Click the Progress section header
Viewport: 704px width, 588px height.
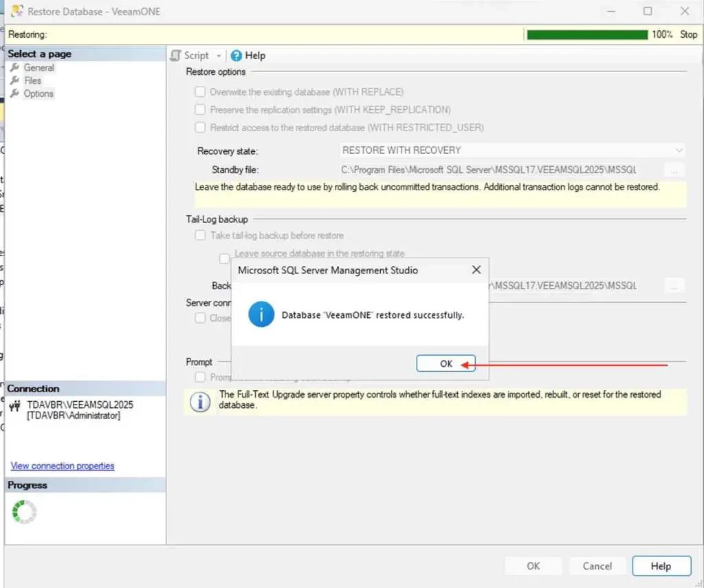pos(85,485)
